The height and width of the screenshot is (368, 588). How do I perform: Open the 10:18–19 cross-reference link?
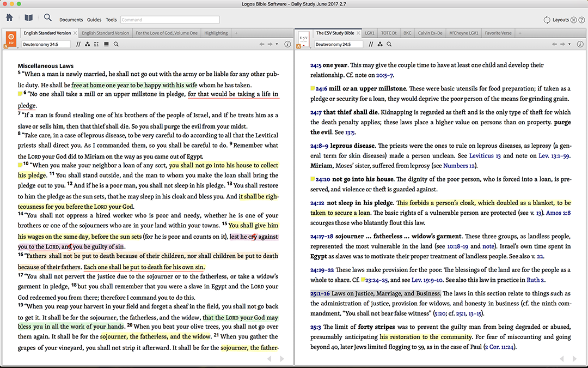(457, 247)
